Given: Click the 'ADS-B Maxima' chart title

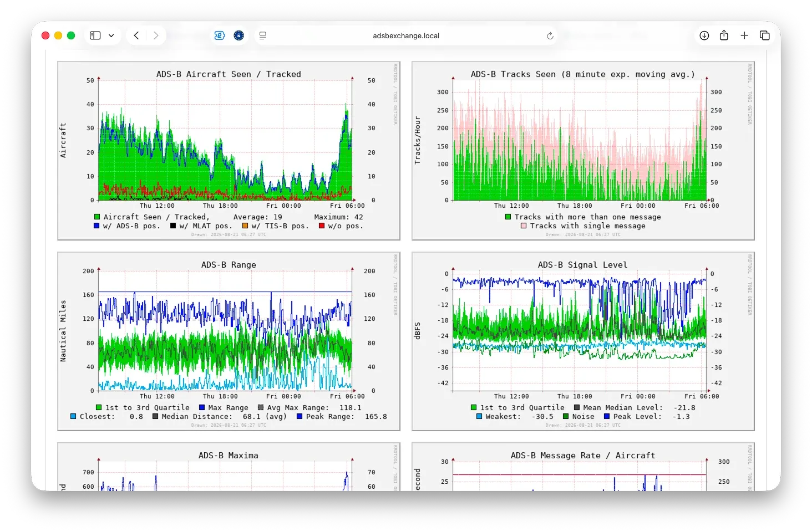Looking at the screenshot, I should pos(229,456).
